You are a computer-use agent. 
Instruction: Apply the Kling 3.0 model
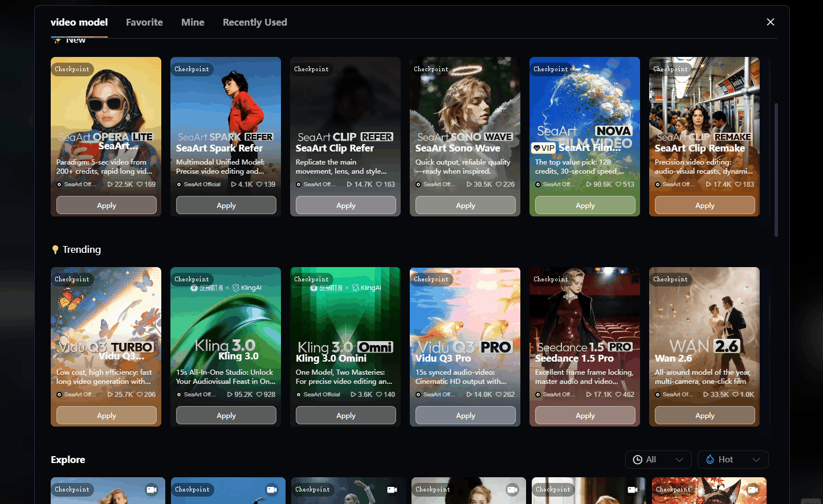(226, 415)
